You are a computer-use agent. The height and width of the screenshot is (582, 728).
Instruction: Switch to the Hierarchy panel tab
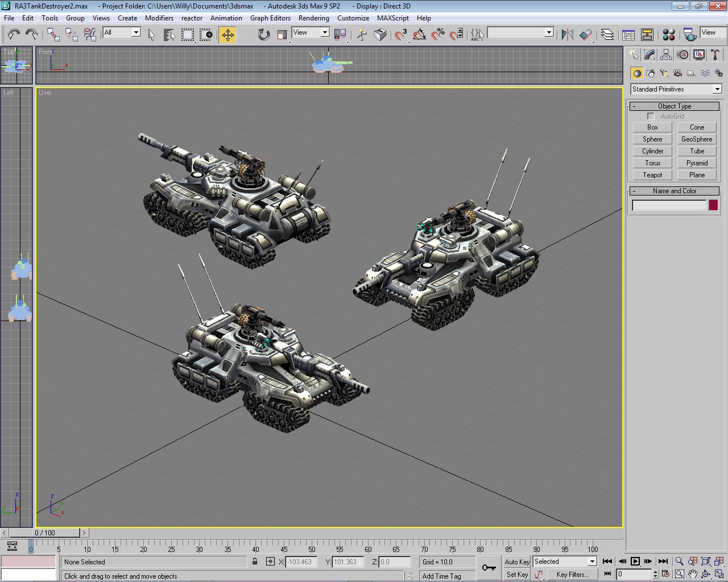pos(666,55)
